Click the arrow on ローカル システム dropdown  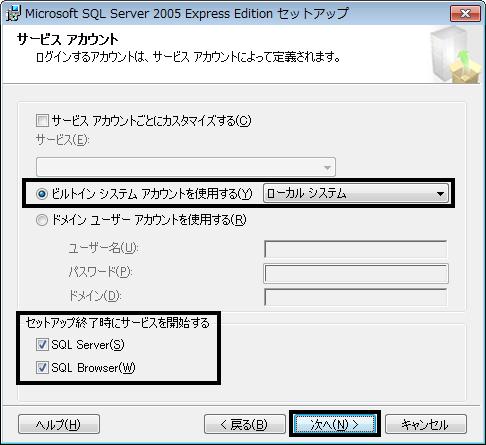440,194
